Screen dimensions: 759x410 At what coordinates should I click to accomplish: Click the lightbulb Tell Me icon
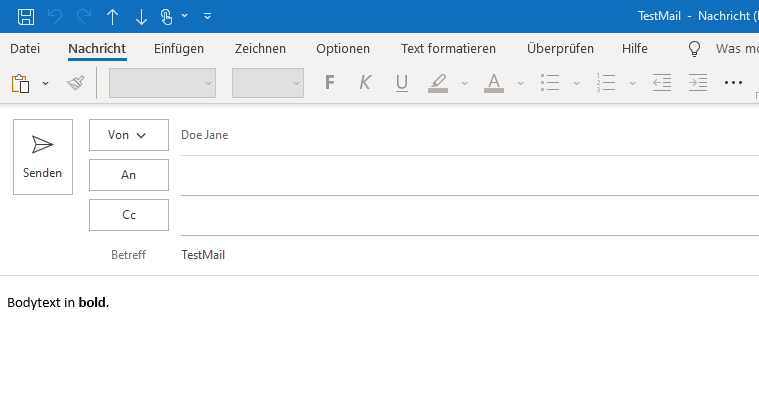(695, 49)
